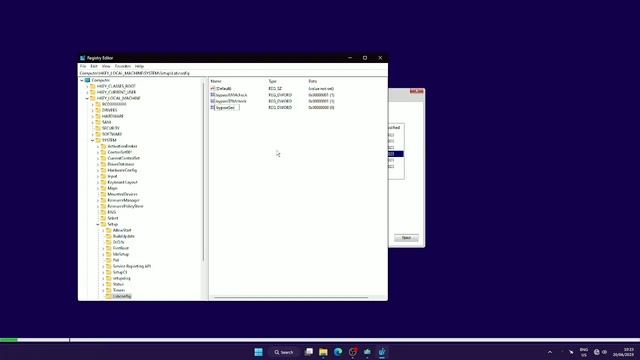Expand the HKEY_CURRENT_USER key
Screen dimensions: 640x360
(x=87, y=92)
